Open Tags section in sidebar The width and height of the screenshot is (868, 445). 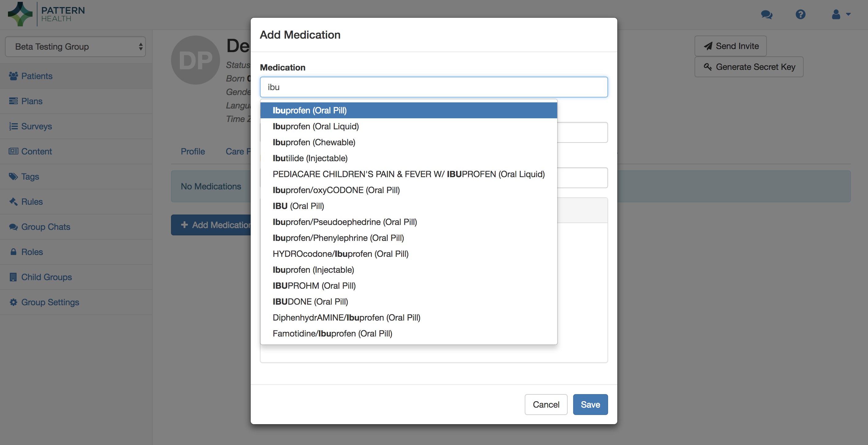tap(30, 177)
